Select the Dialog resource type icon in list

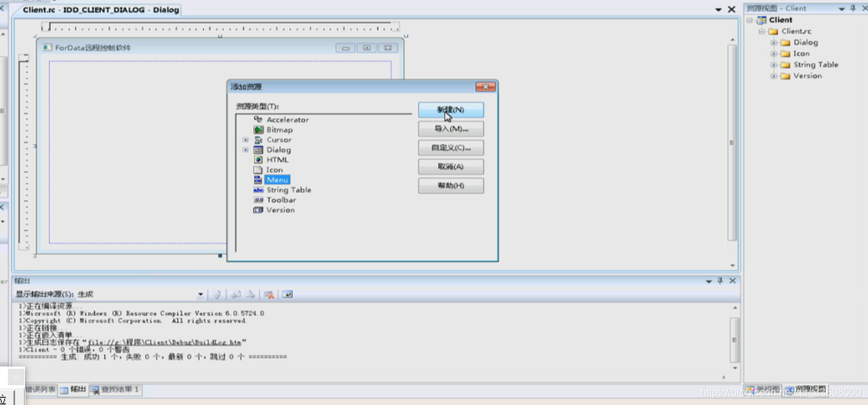point(258,149)
